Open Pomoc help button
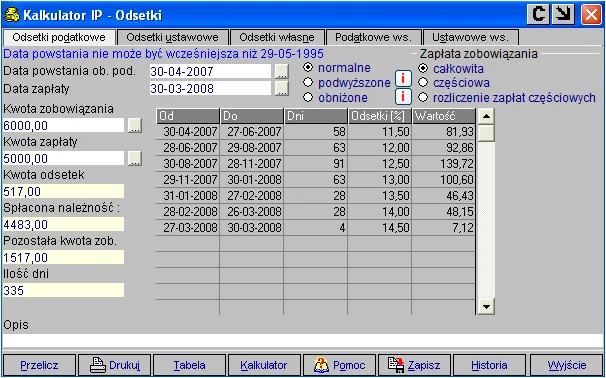Viewport: 606px width, 378px height. pyautogui.click(x=340, y=365)
